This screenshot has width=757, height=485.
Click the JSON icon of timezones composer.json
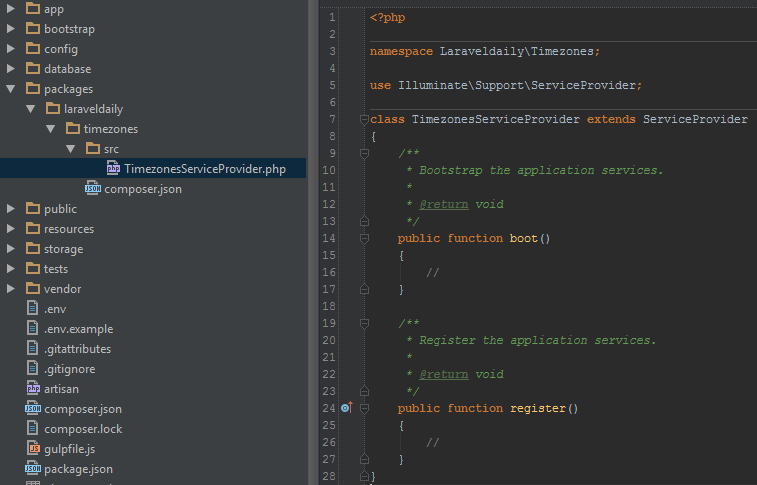[x=93, y=189]
